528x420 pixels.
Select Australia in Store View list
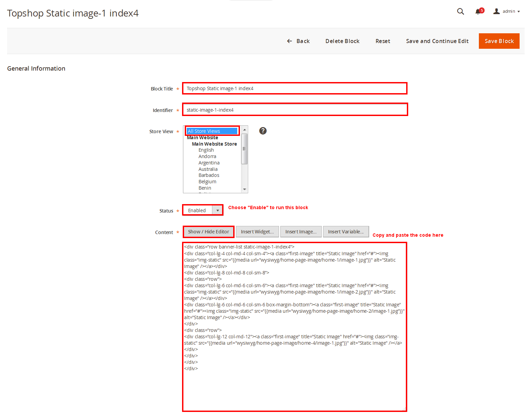click(208, 169)
